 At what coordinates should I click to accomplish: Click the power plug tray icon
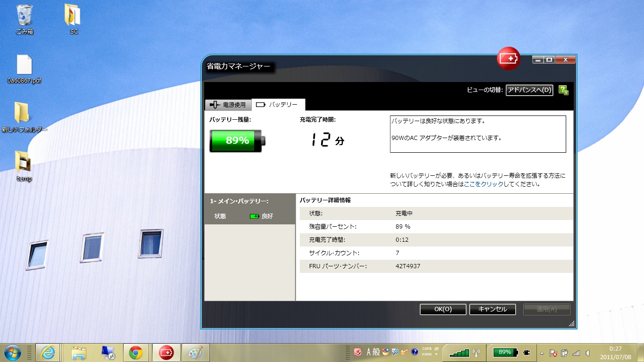[x=564, y=353]
